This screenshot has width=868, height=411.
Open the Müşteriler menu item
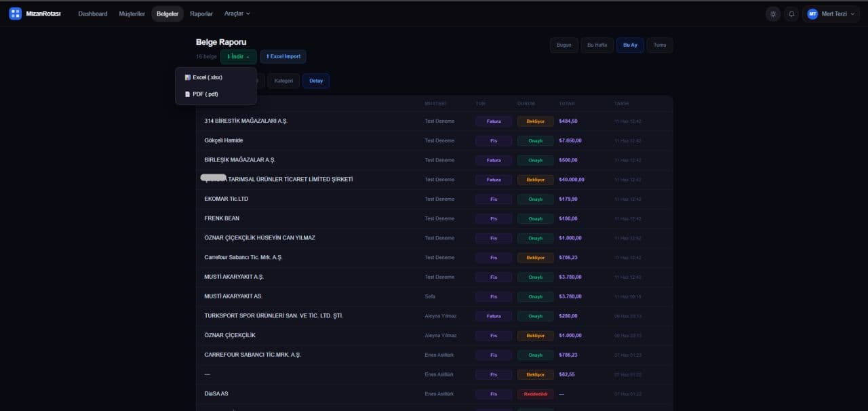(x=132, y=14)
